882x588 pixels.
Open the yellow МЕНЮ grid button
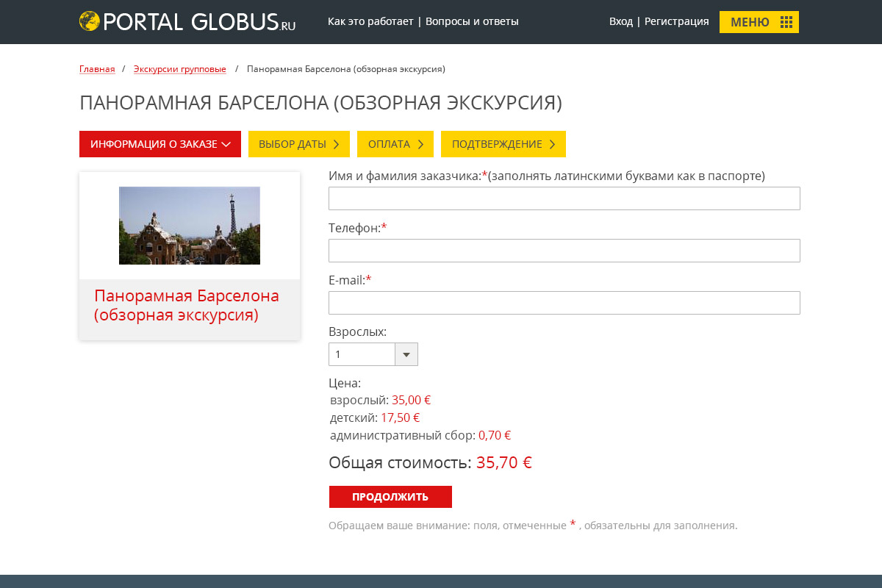pos(759,22)
